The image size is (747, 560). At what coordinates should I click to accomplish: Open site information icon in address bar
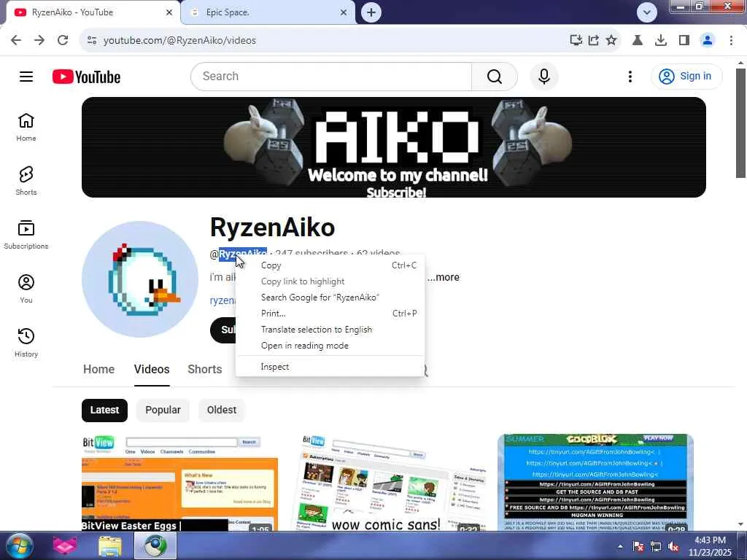[x=92, y=41]
